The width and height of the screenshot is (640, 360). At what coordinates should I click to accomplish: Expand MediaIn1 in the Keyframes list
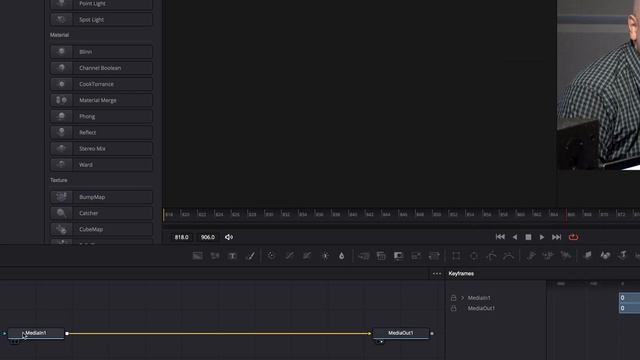[462, 298]
